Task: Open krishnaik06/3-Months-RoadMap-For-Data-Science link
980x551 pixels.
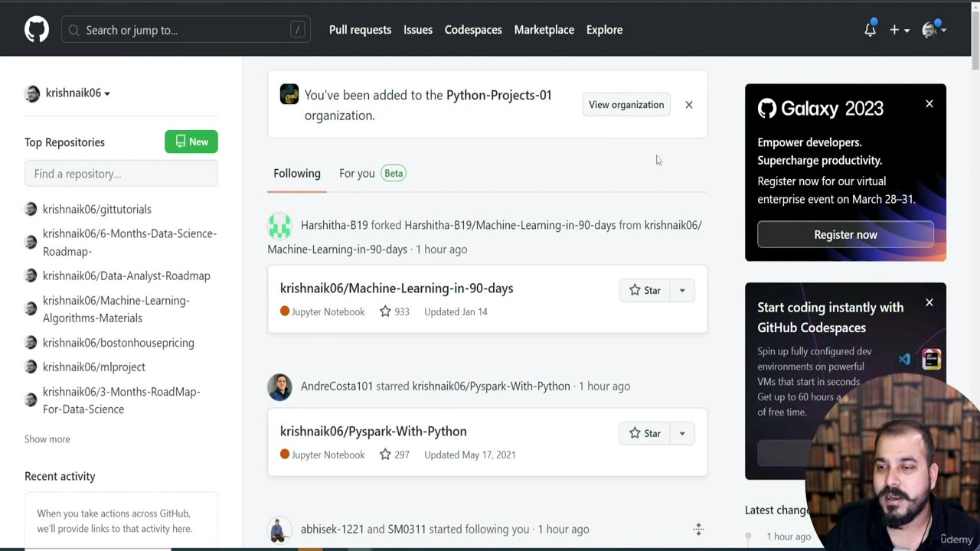Action: (122, 400)
